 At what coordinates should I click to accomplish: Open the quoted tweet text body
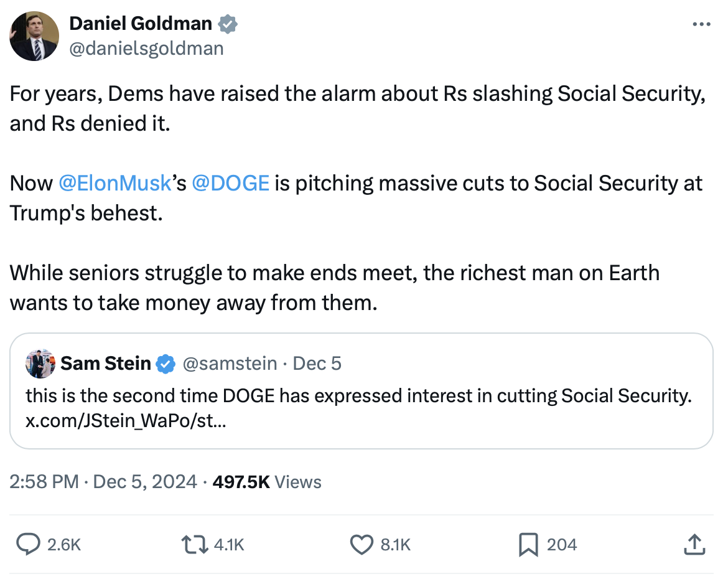click(x=358, y=396)
